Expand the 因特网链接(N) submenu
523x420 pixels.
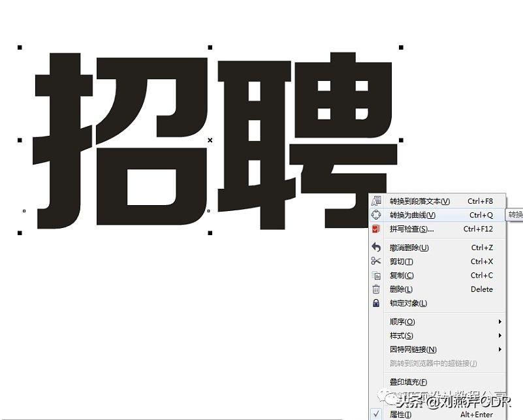coord(499,349)
